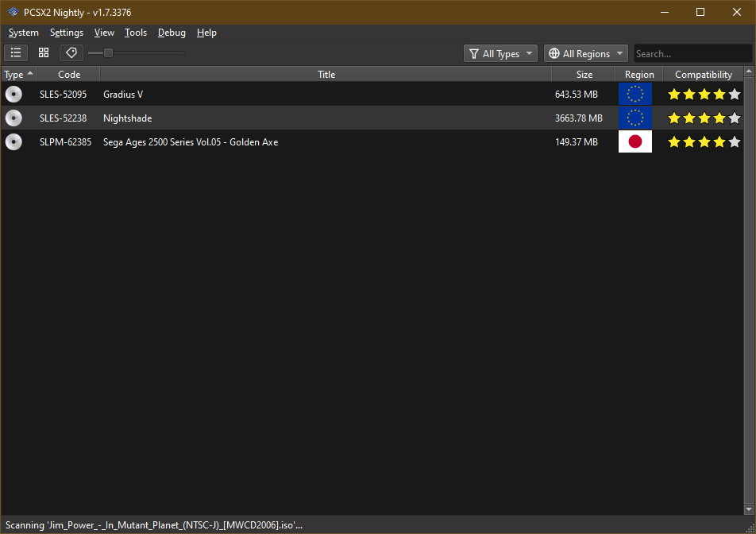756x534 pixels.
Task: Click the scrollbar up arrow
Action: coord(749,72)
